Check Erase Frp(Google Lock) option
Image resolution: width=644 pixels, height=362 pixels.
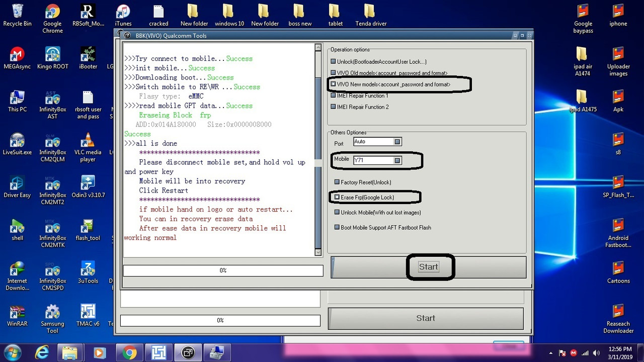(x=337, y=197)
